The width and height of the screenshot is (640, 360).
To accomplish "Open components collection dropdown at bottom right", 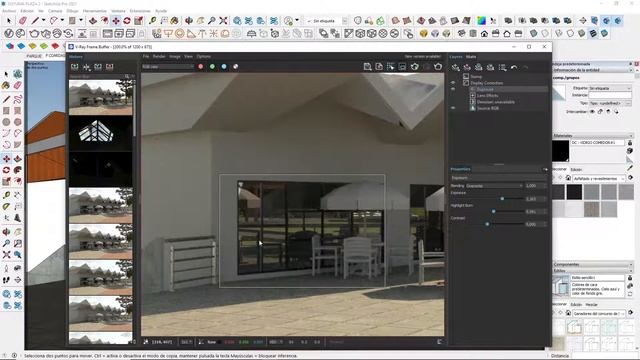I will [599, 313].
